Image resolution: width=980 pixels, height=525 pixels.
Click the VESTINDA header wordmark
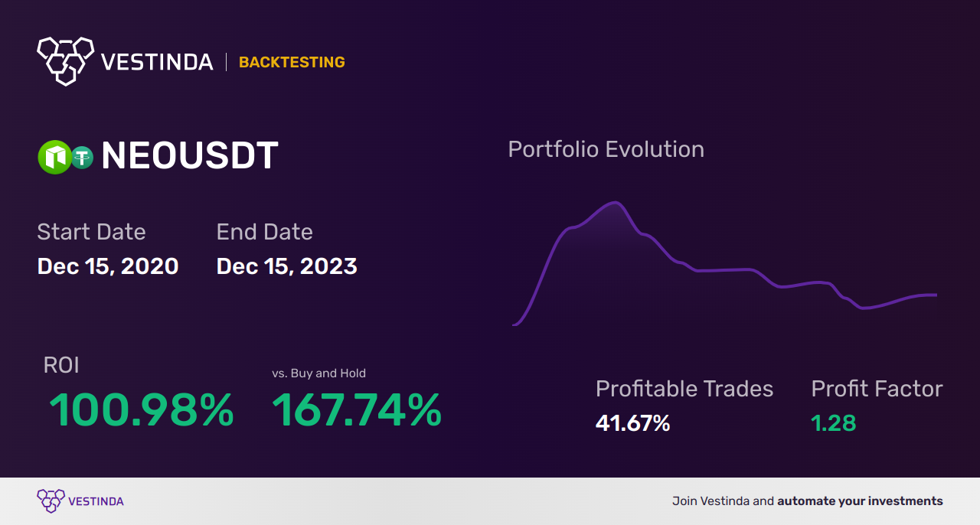pyautogui.click(x=157, y=62)
